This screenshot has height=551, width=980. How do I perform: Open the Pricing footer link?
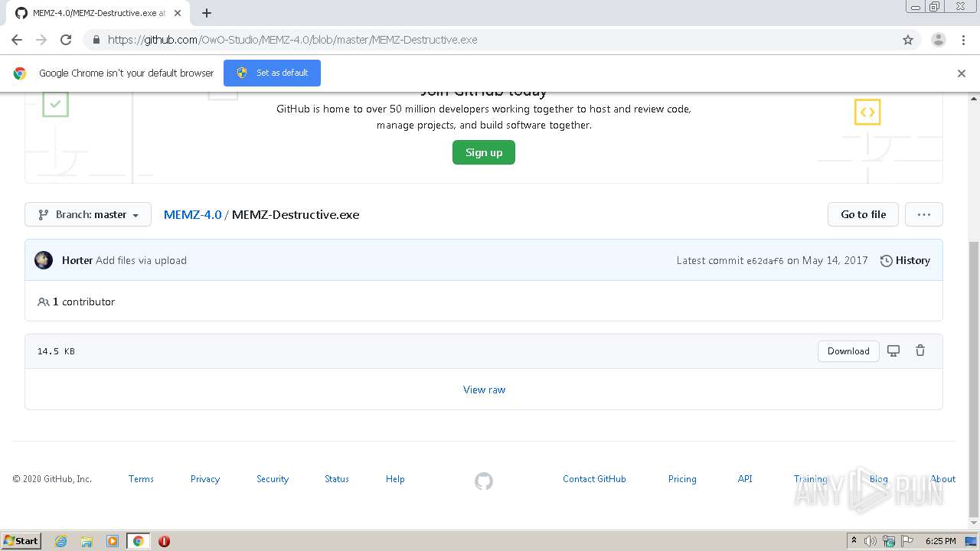coord(682,479)
